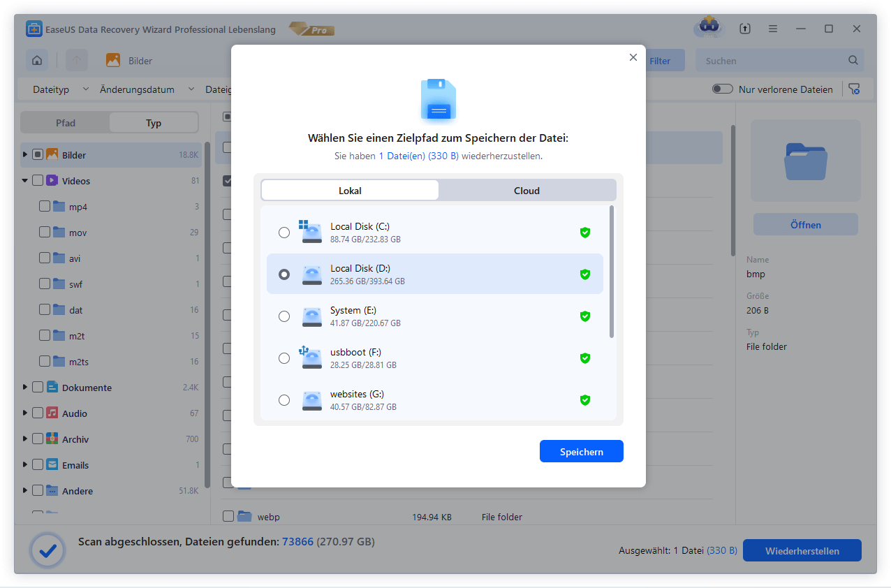Viewport: 891px width, 588px height.
Task: Switch to the Pfad tab
Action: (x=66, y=123)
